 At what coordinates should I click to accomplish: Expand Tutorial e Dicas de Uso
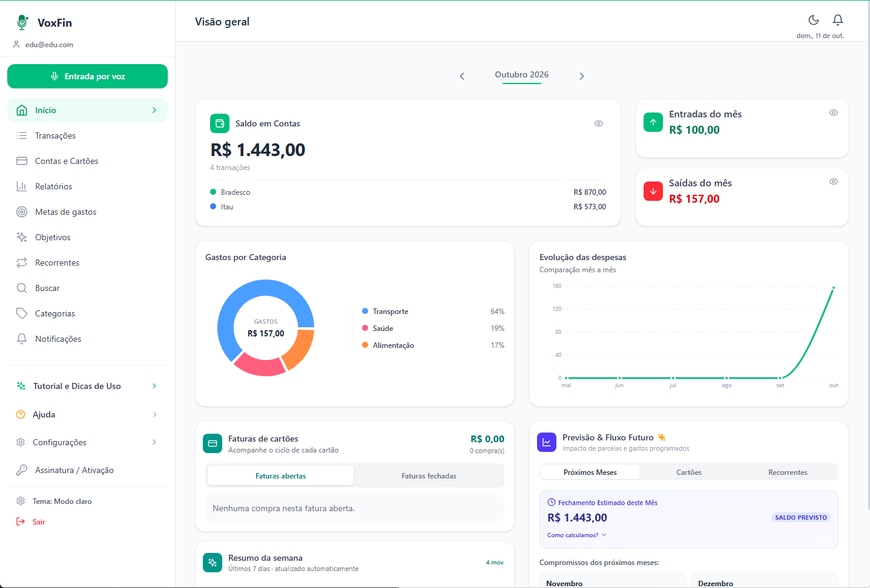pyautogui.click(x=87, y=386)
